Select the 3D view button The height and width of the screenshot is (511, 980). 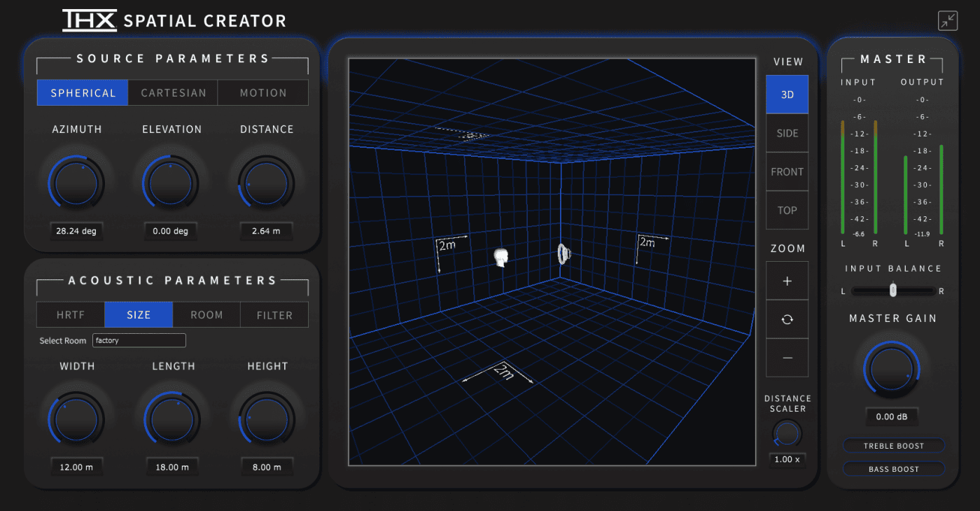coord(787,94)
